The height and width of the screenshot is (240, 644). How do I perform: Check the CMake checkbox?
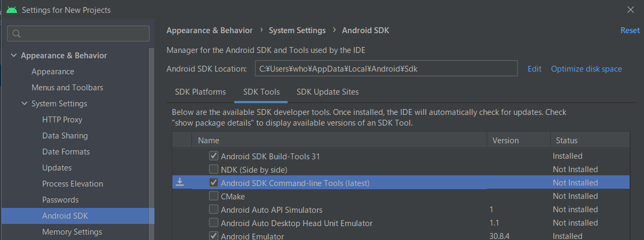(214, 196)
